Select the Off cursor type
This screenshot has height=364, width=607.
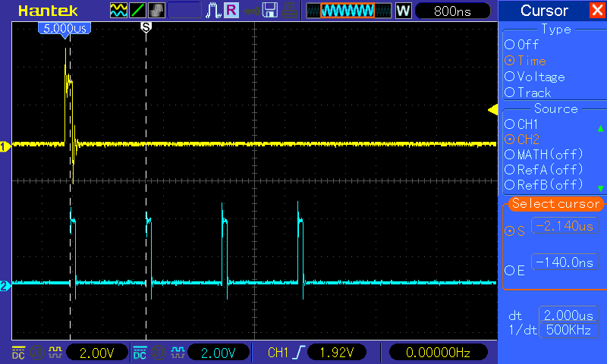(521, 45)
